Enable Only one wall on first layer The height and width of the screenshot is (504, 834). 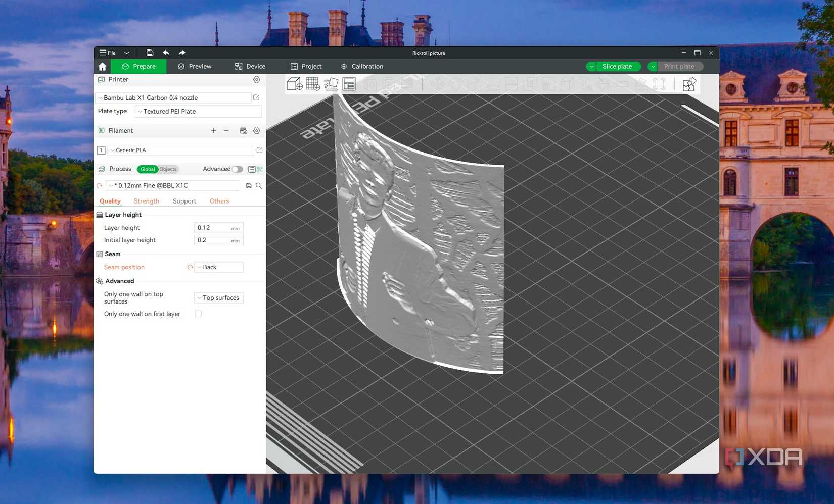click(198, 314)
